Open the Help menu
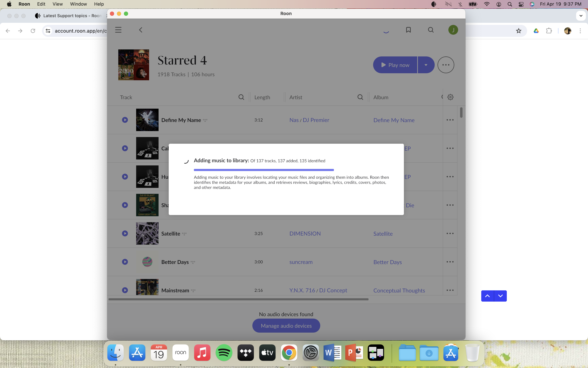This screenshot has width=588, height=368. click(x=99, y=4)
